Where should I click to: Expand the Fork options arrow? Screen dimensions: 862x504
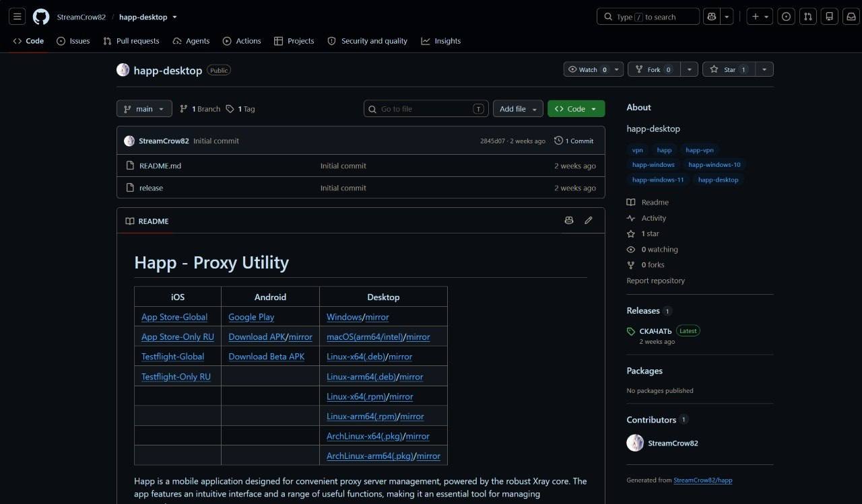click(x=689, y=69)
